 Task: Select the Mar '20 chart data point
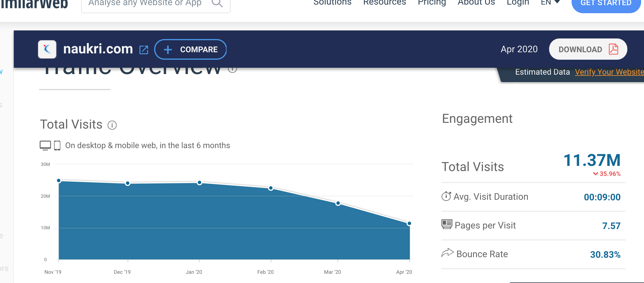point(338,203)
